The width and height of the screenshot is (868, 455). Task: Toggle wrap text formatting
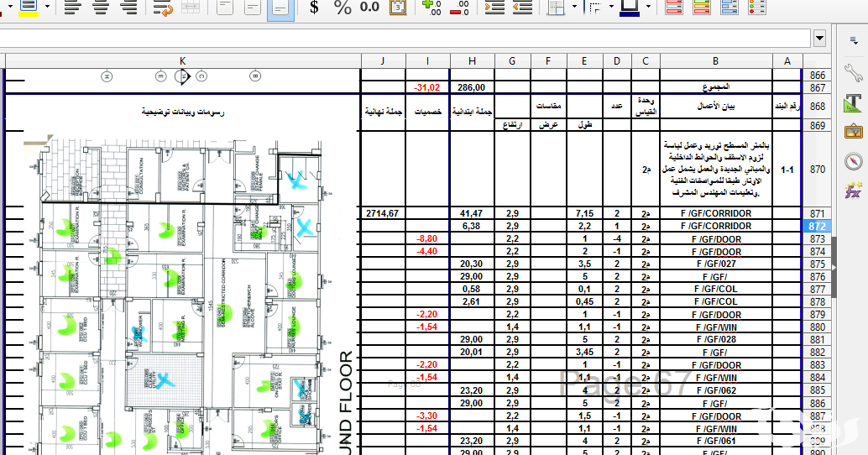click(163, 8)
